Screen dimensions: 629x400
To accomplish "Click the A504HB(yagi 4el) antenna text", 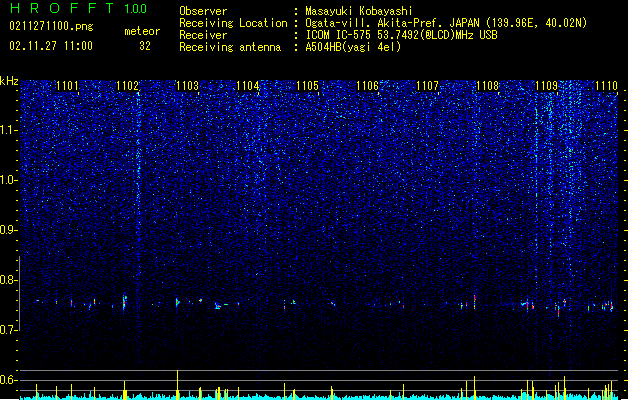I will pos(353,47).
